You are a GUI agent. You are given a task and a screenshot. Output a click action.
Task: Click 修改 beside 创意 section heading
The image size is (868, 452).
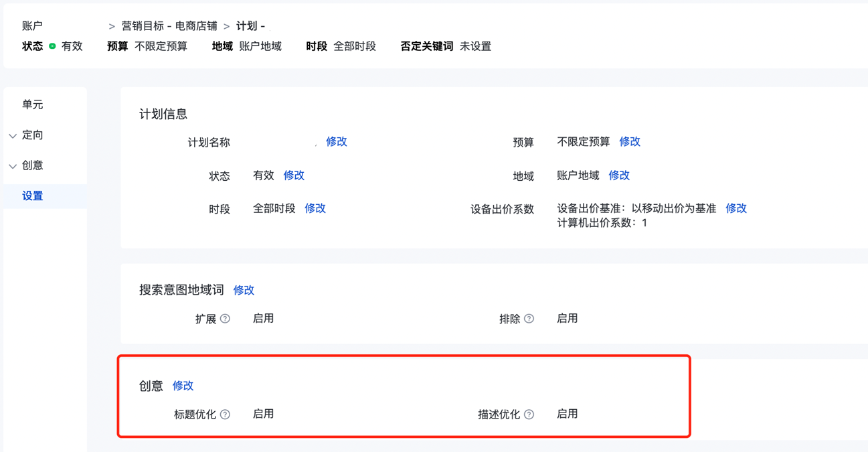click(183, 386)
